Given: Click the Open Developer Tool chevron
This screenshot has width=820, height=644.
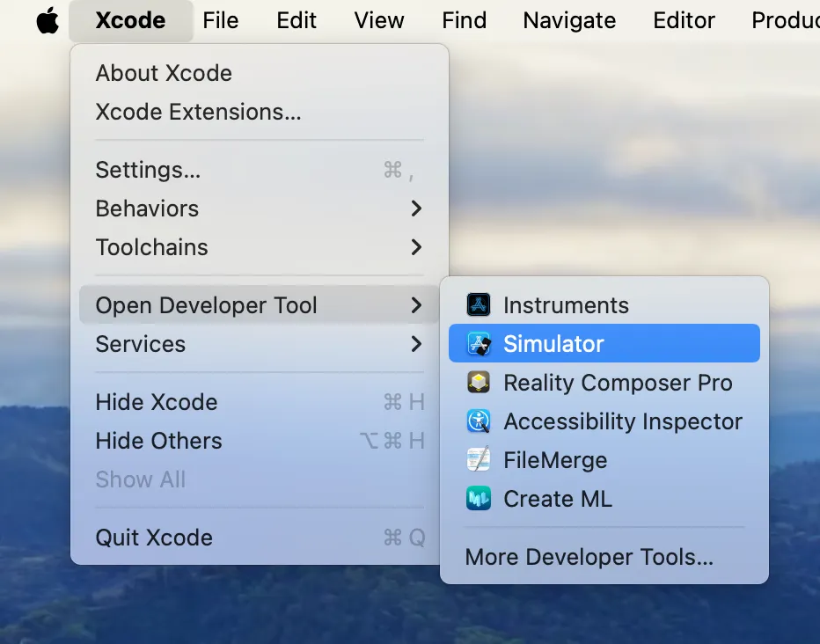Looking at the screenshot, I should (416, 305).
